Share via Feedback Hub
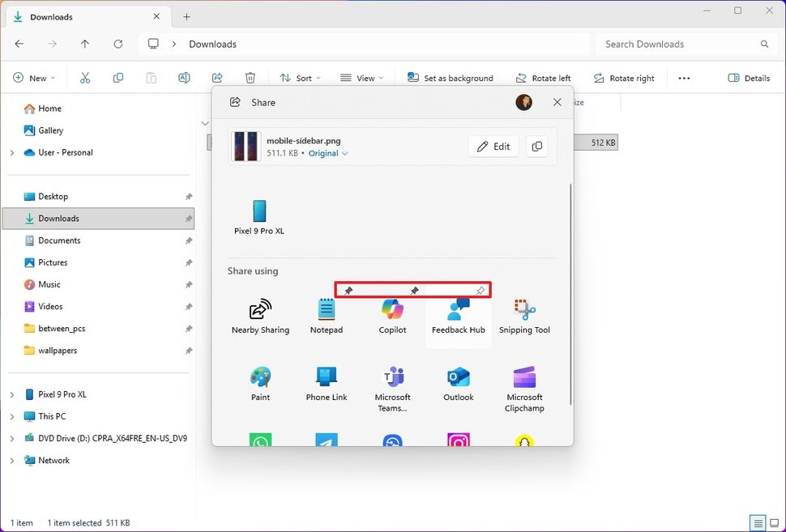Image resolution: width=786 pixels, height=532 pixels. (x=458, y=316)
